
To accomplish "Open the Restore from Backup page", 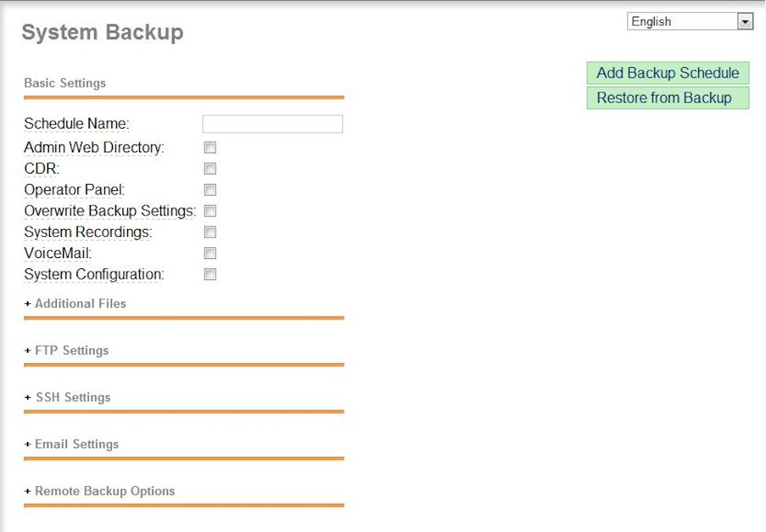I will click(x=668, y=98).
